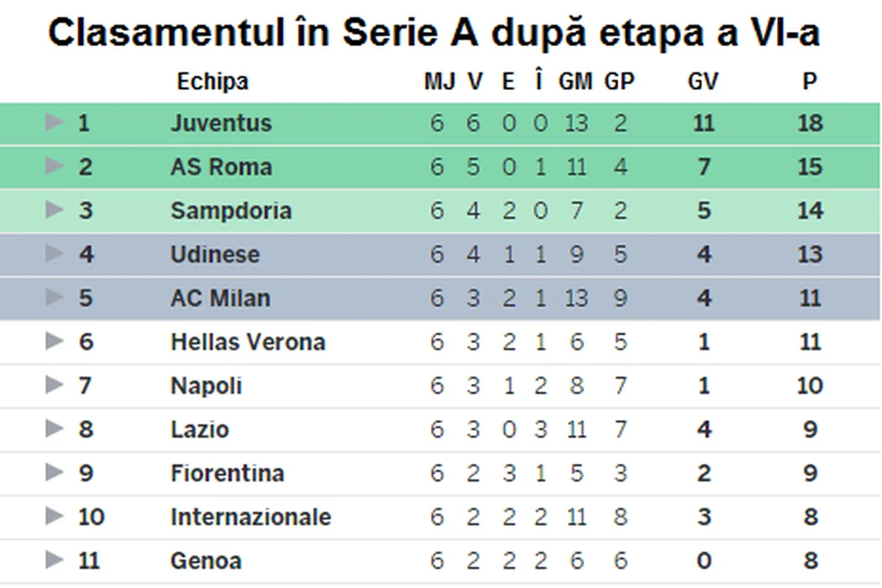Click the triangle next to Hellas Verona
This screenshot has height=588, width=882.
pyautogui.click(x=55, y=341)
